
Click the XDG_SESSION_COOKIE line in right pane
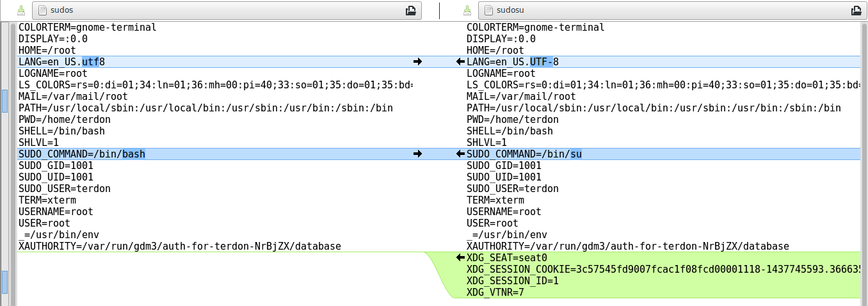663,270
